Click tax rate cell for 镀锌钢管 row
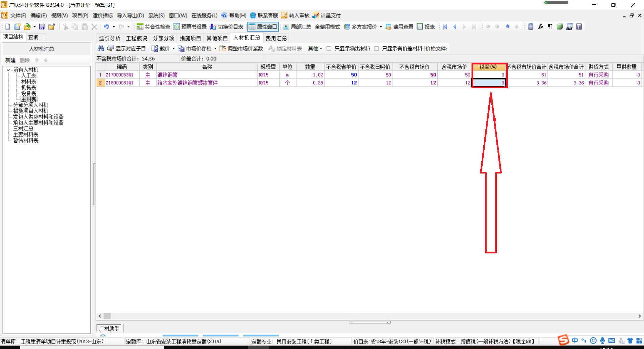The height and width of the screenshot is (349, 644). [x=489, y=75]
